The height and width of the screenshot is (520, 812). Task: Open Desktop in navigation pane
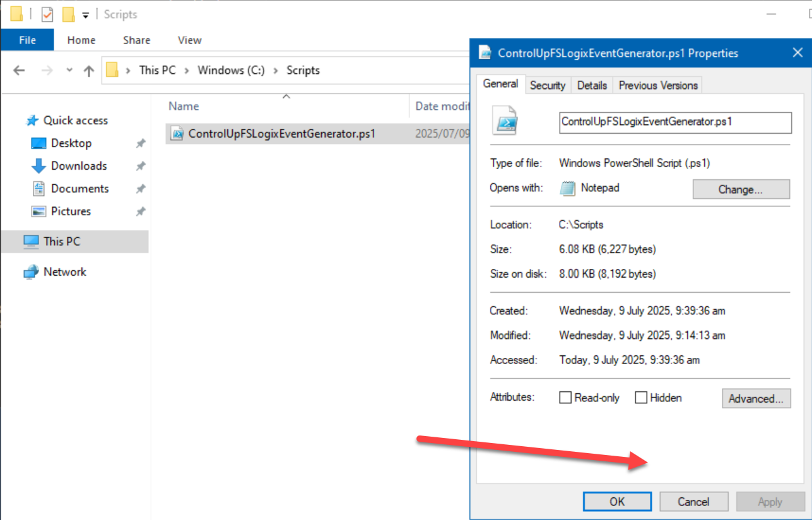click(71, 143)
